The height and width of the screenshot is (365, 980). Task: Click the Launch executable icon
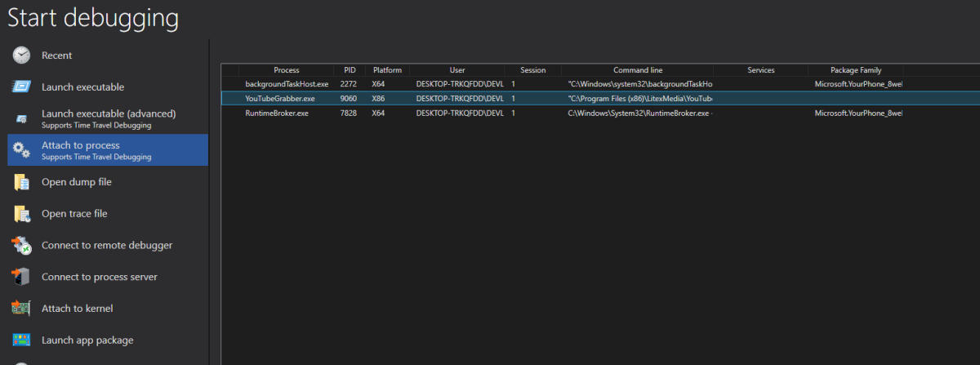pos(21,87)
